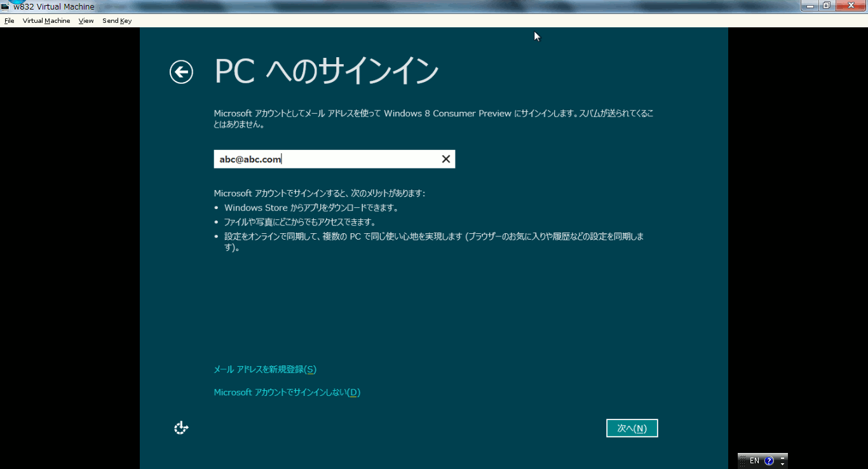Open the File menu
Screen dimensions: 868x469
tap(9, 20)
